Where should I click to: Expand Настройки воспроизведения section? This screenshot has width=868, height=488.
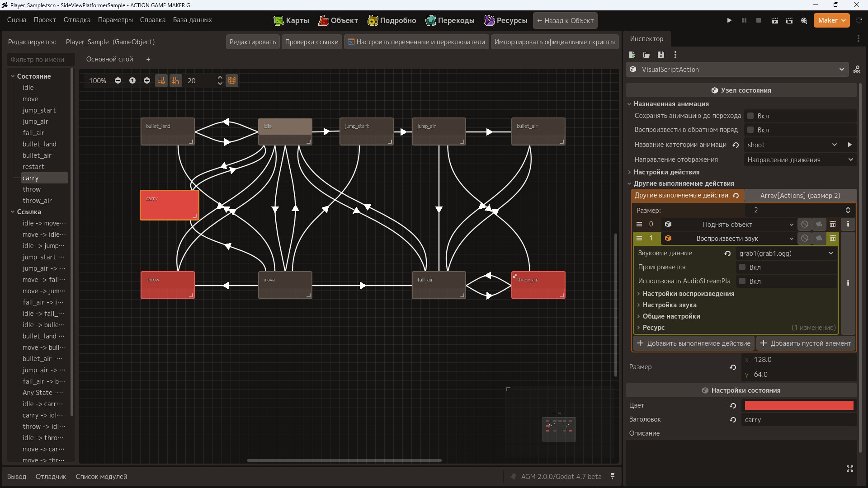click(x=688, y=294)
